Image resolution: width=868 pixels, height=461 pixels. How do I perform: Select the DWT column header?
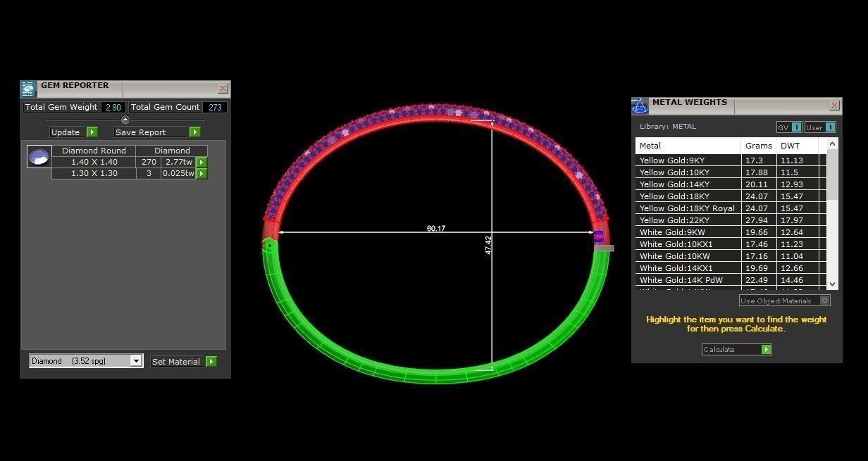pos(798,146)
